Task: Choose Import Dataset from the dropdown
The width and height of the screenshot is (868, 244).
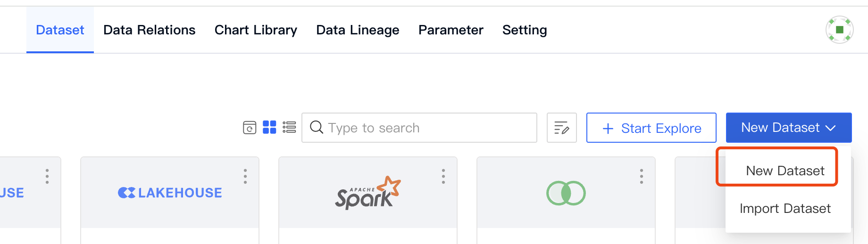Action: click(x=785, y=208)
